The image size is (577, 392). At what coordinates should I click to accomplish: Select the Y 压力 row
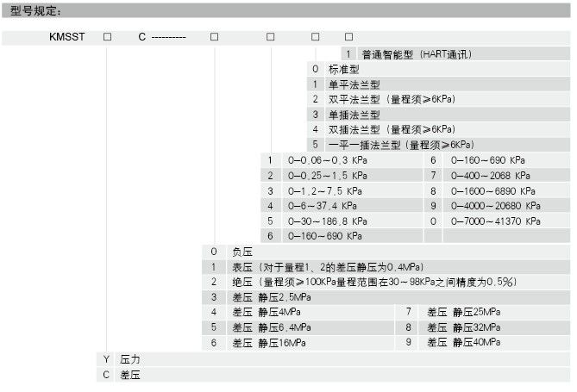point(129,358)
